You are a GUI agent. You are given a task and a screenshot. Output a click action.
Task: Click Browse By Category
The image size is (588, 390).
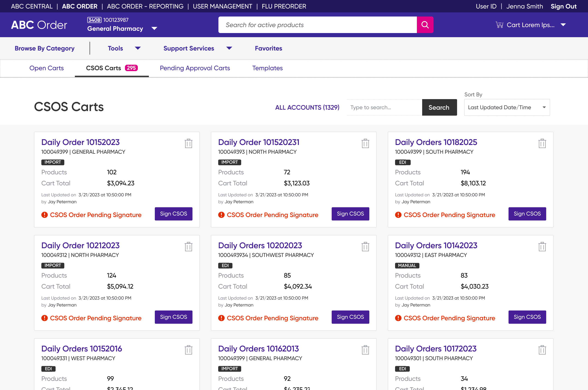point(45,48)
